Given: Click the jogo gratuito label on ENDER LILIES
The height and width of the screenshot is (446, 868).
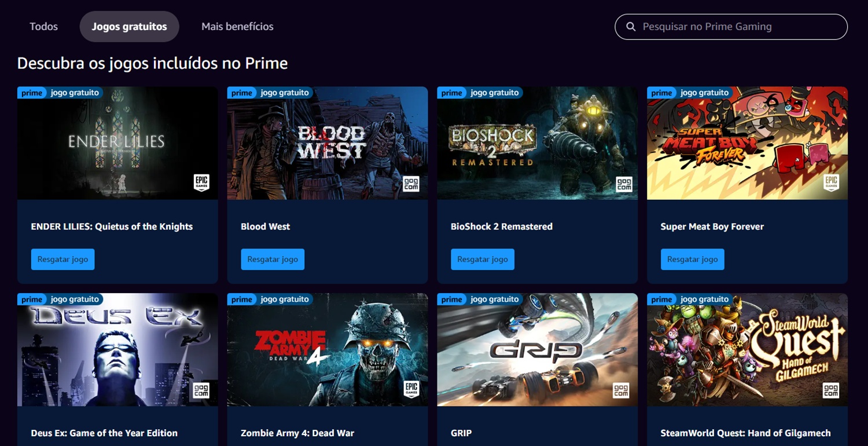Looking at the screenshot, I should click(x=75, y=93).
